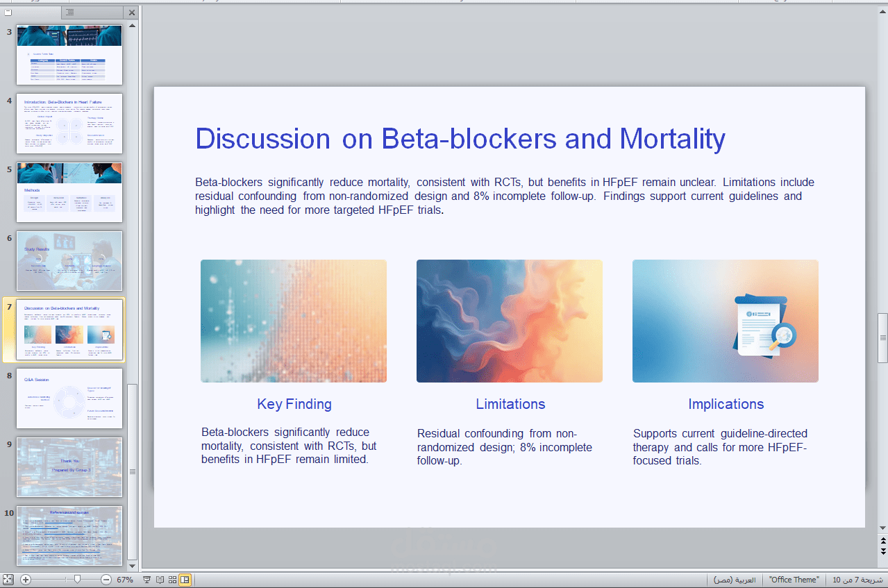Select slide 4 Introduction thumbnail

tap(69, 124)
